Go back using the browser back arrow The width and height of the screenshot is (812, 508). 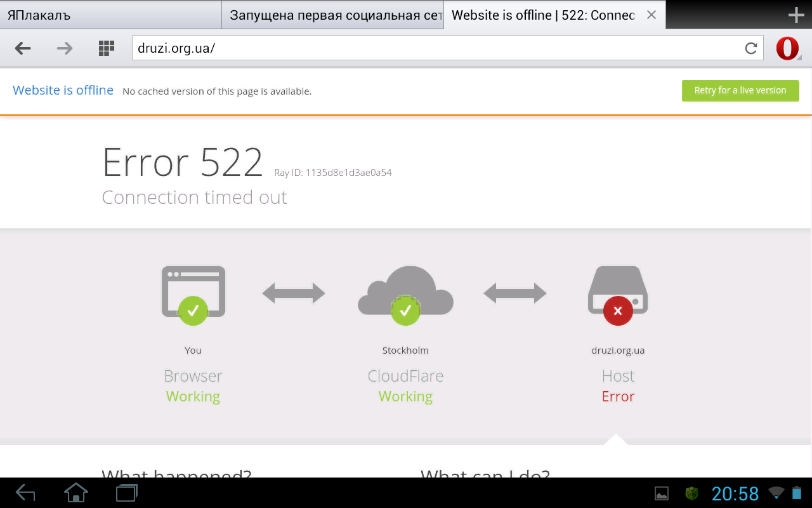23,48
